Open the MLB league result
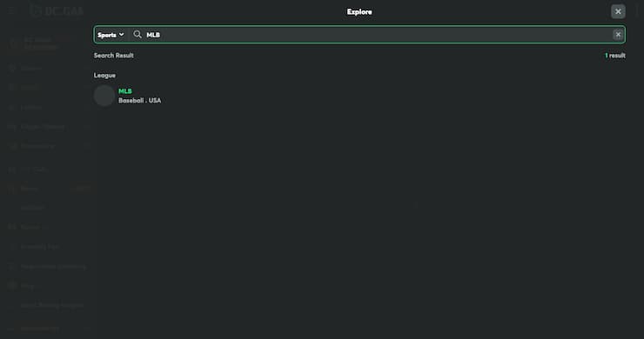The width and height of the screenshot is (644, 339). click(128, 96)
